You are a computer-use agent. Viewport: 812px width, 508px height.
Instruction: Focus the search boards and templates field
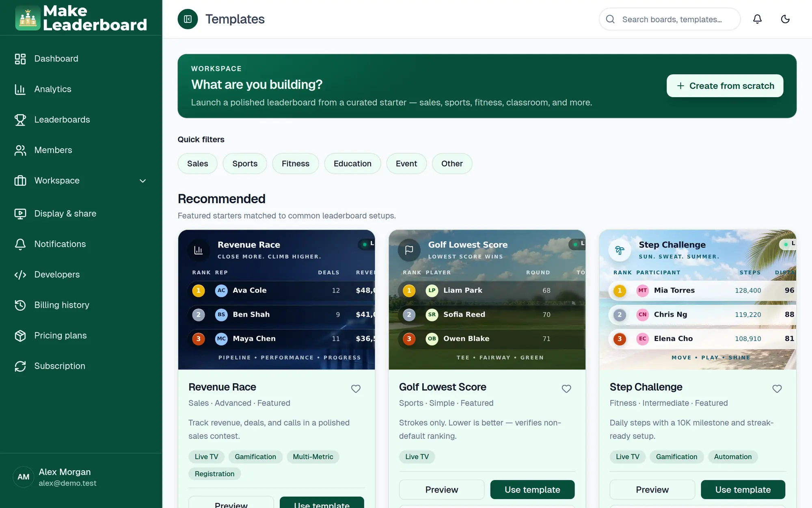click(x=670, y=19)
